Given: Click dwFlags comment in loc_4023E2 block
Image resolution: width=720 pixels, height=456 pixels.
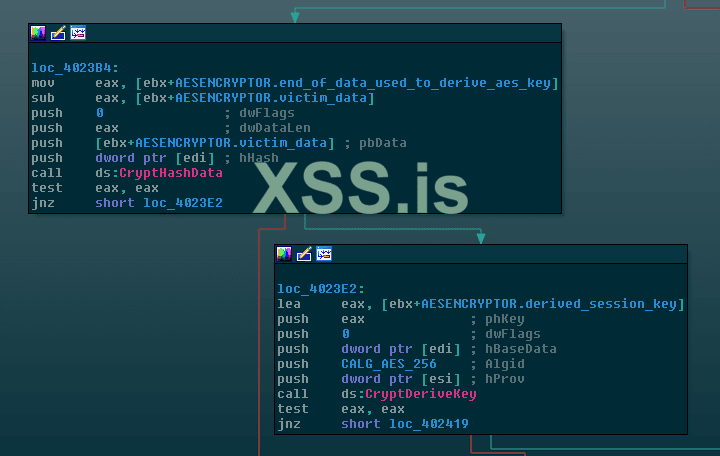Looking at the screenshot, I should coord(513,334).
